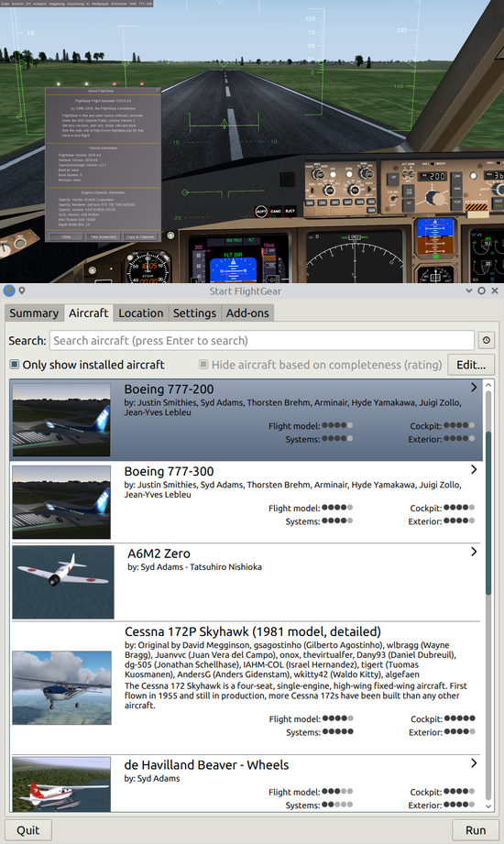This screenshot has width=504, height=844.
Task: Open the Datei menu in simulator
Action: pos(5,4)
